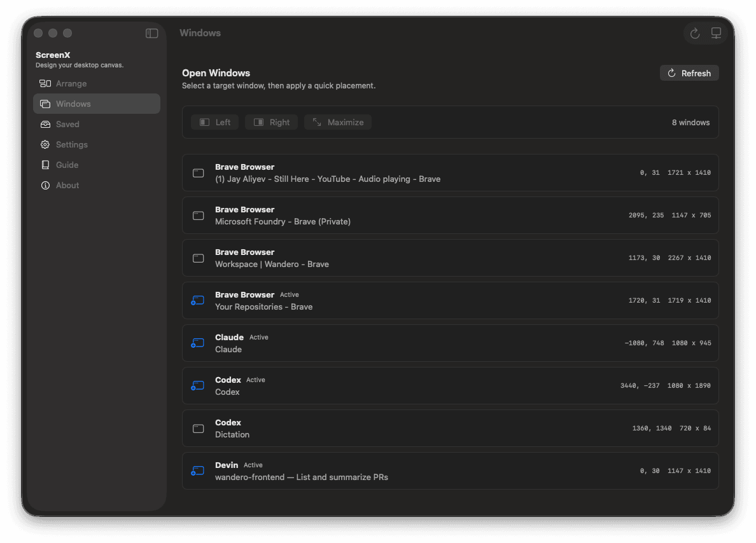Click coordinates -1080, 748

[644, 343]
